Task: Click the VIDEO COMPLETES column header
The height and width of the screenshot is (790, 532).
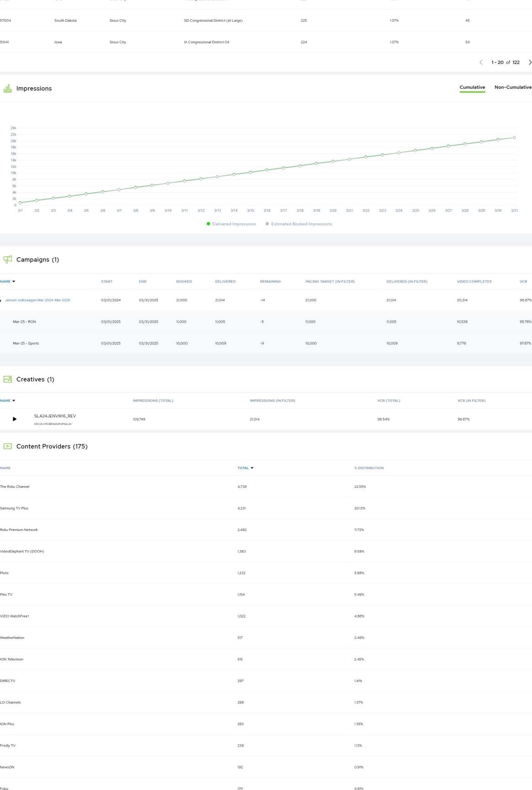Action: pos(474,281)
